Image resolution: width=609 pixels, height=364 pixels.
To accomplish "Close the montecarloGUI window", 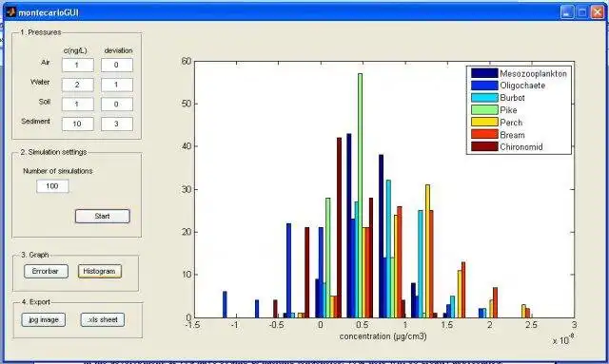I will tap(597, 12).
